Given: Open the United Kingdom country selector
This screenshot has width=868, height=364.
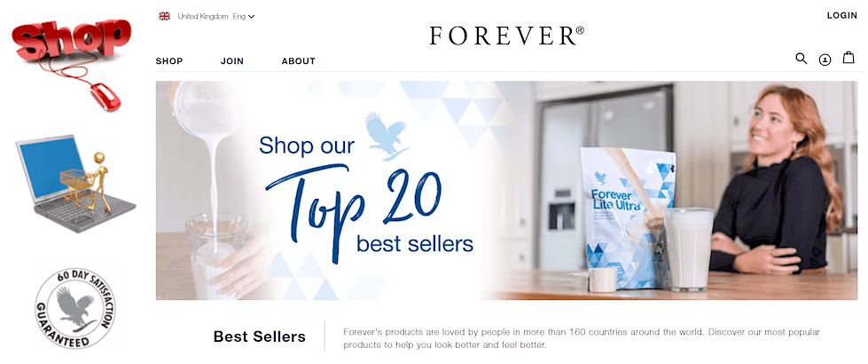Looking at the screenshot, I should tap(203, 17).
